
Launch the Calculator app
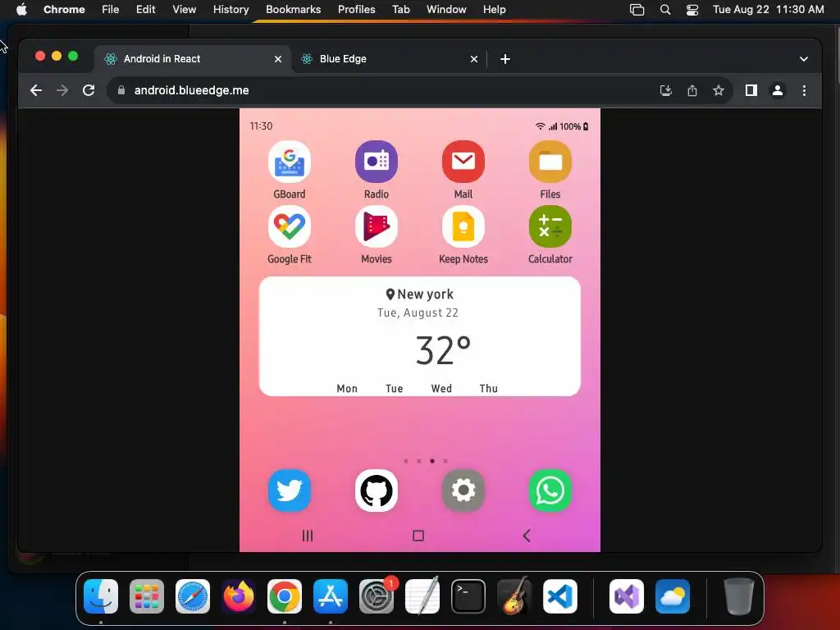[x=550, y=226]
